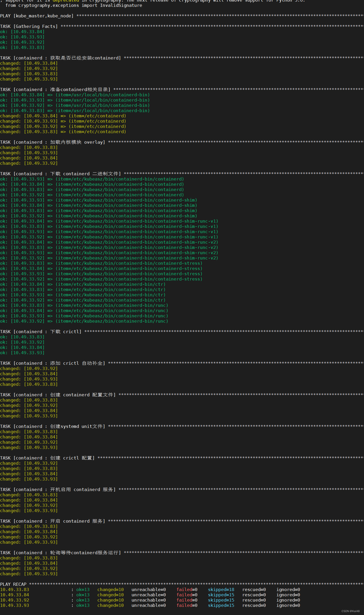Select changed: [10.49.33.84] under 获取是否已经安装containerd

29,63
